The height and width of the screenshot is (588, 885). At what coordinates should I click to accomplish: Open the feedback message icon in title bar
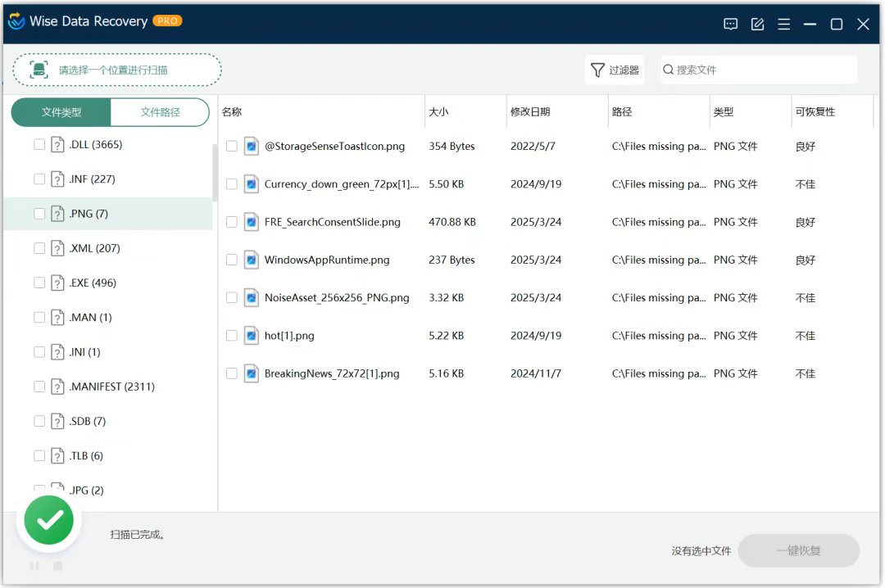[730, 24]
